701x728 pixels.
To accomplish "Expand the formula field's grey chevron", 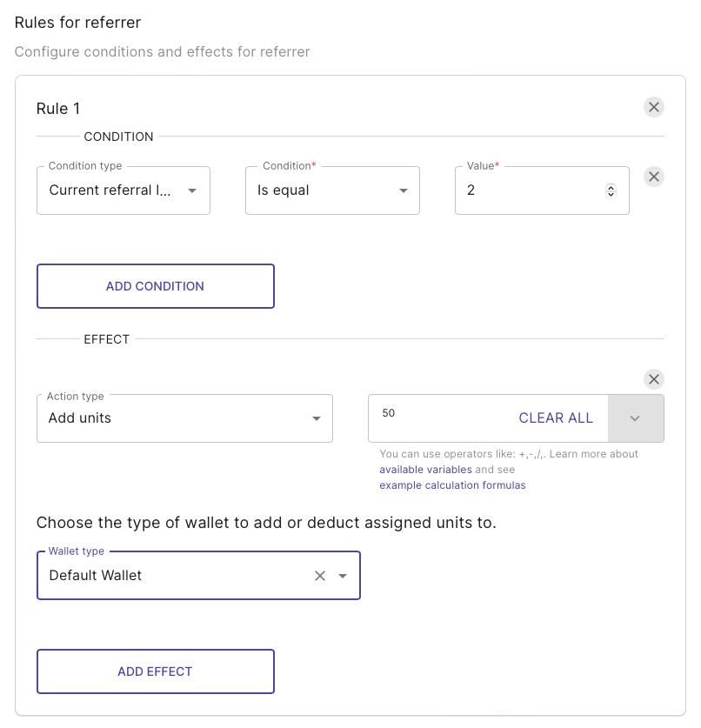I will pyautogui.click(x=635, y=418).
